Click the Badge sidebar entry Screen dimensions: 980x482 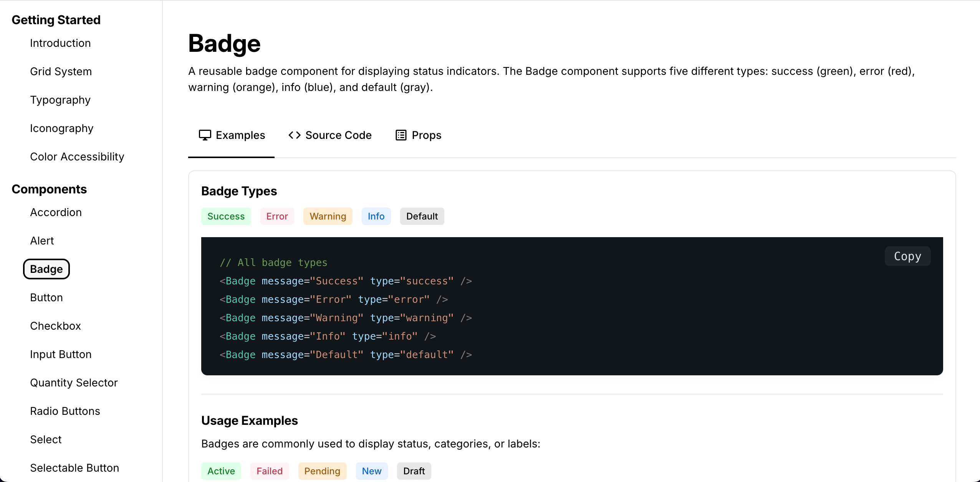(x=46, y=269)
